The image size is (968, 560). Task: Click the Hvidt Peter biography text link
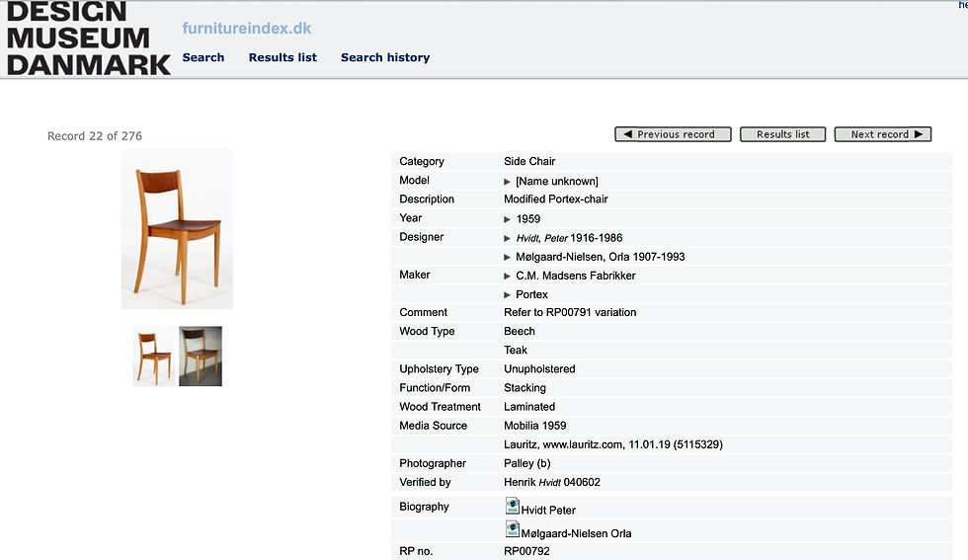[x=548, y=510]
